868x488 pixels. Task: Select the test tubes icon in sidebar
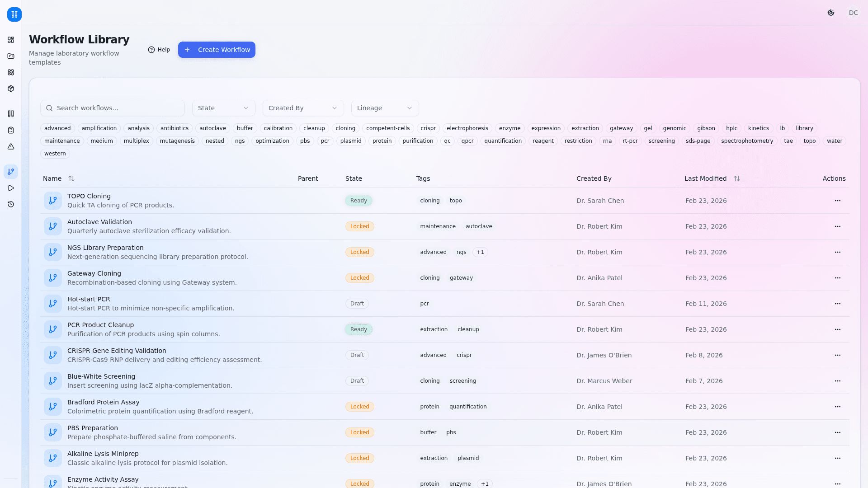[x=11, y=114]
